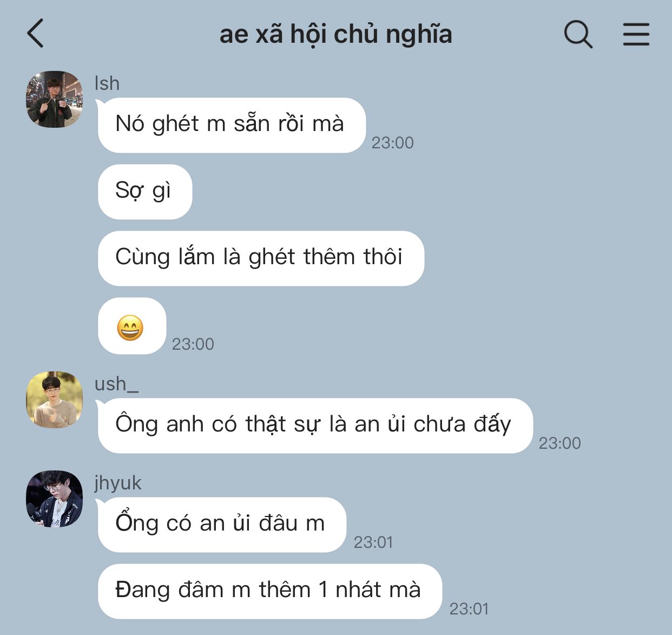Open ush_'s profile avatar
672x635 pixels.
[x=54, y=400]
